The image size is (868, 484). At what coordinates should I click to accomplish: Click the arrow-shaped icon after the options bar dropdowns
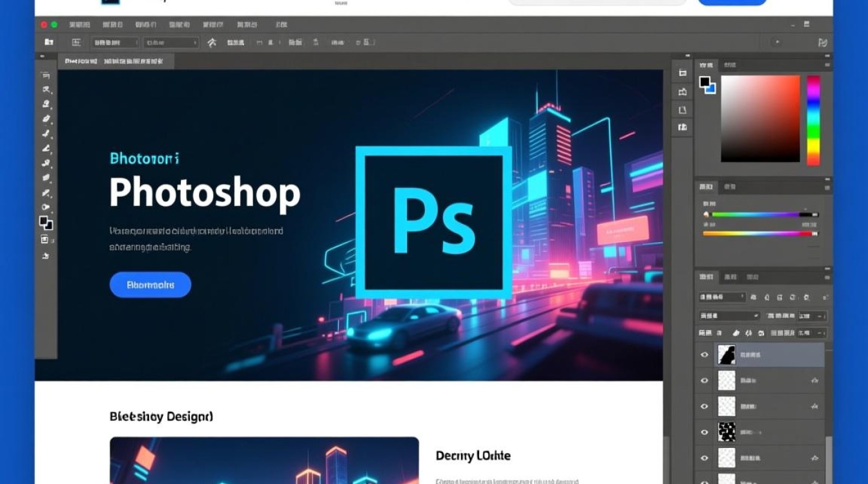(212, 43)
